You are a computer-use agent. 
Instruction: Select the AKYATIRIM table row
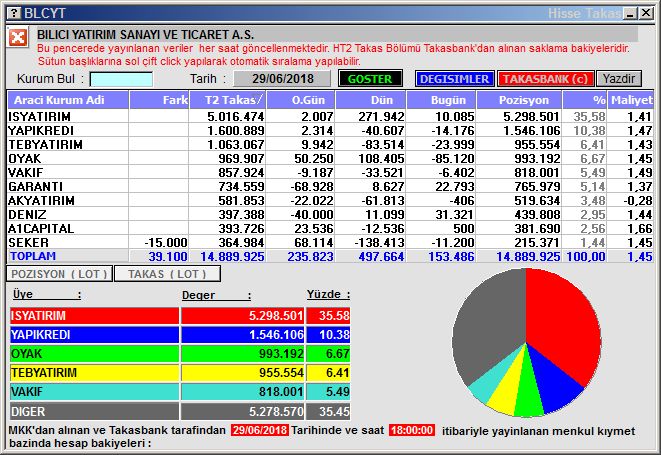(330, 200)
